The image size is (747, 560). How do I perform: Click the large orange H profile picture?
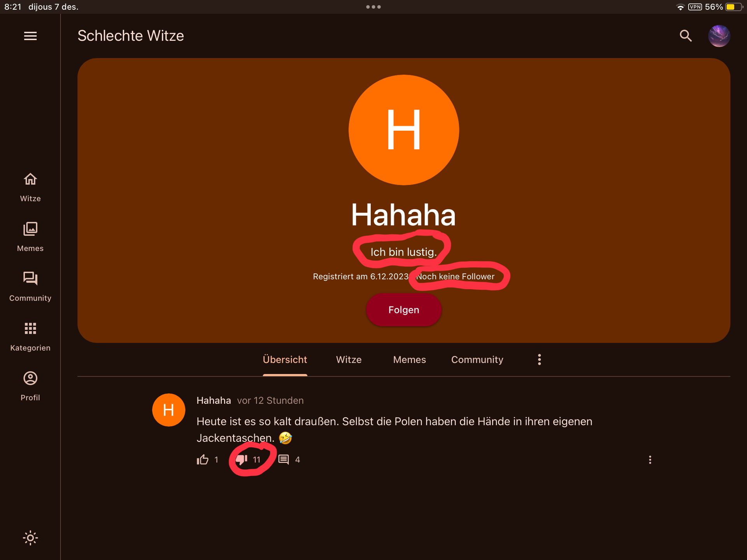pyautogui.click(x=403, y=130)
